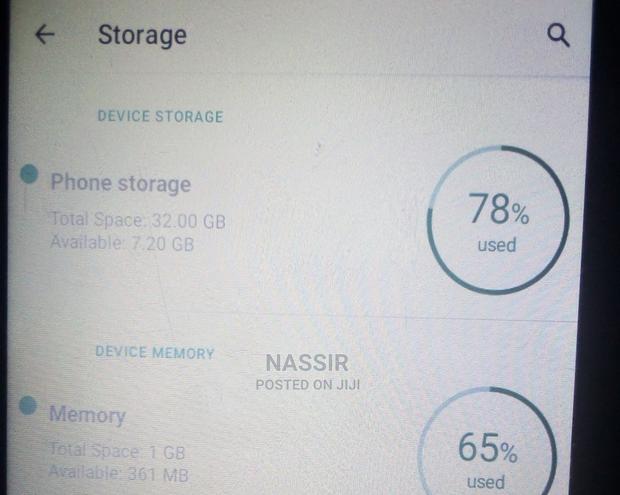The height and width of the screenshot is (495, 620).
Task: Tap the 78% used circular indicator
Action: (498, 220)
